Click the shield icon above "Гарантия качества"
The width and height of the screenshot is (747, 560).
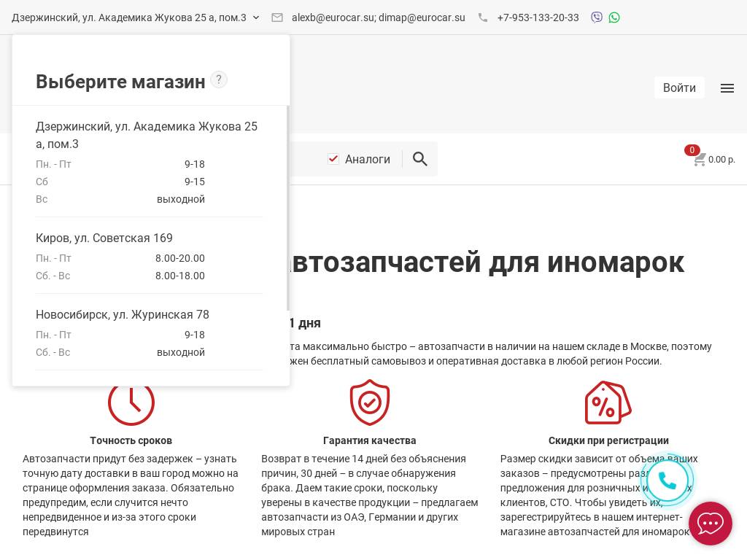[370, 402]
